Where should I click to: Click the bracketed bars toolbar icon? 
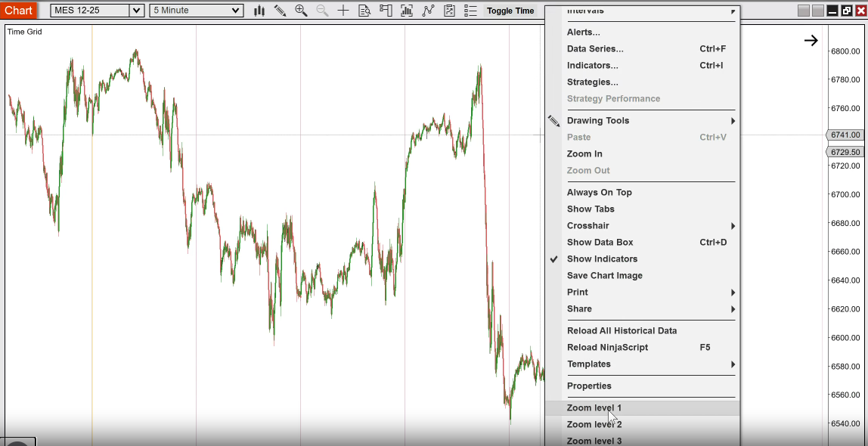(407, 11)
